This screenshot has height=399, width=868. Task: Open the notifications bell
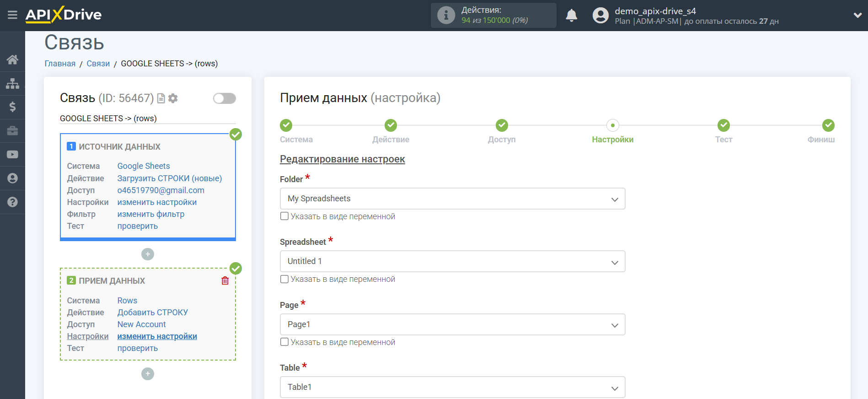click(571, 16)
